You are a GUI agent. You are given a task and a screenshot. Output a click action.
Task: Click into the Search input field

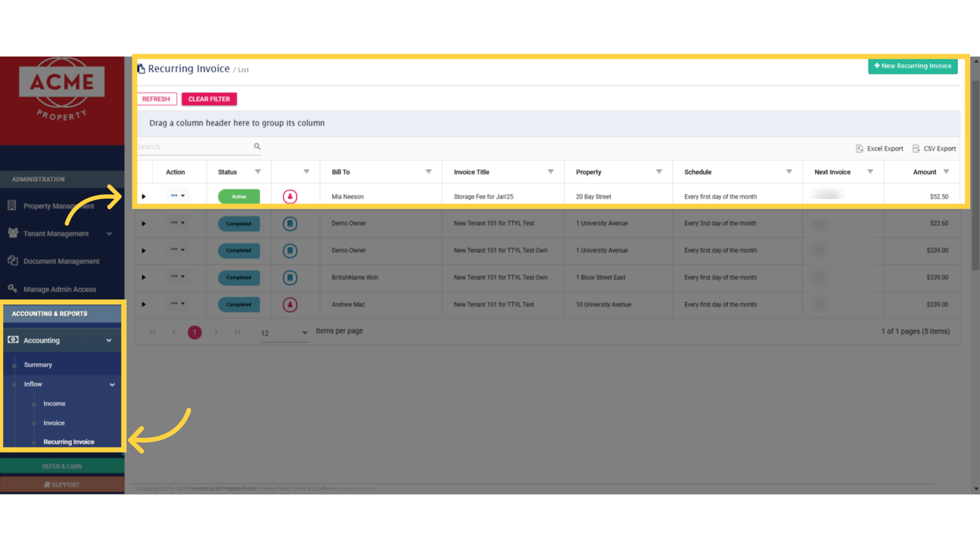coord(194,147)
